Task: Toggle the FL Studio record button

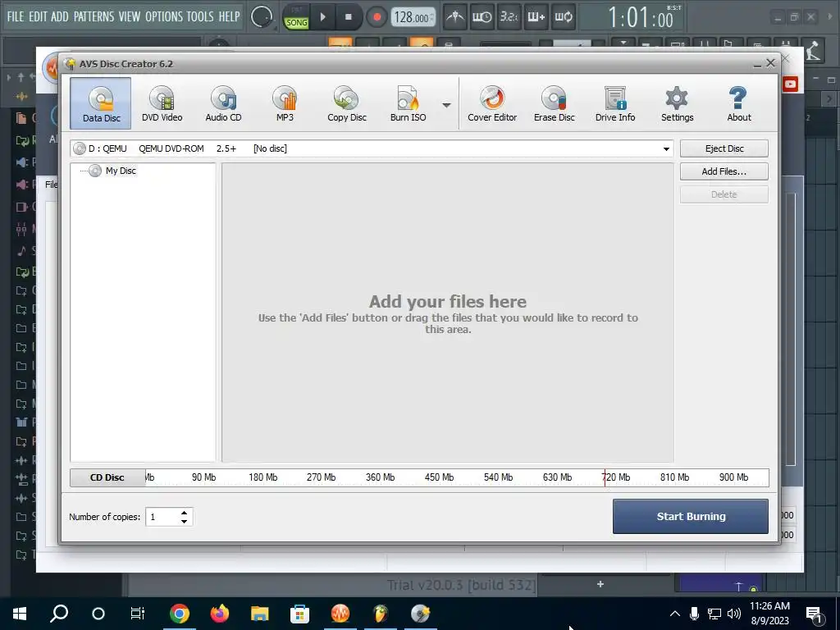Action: click(x=377, y=17)
